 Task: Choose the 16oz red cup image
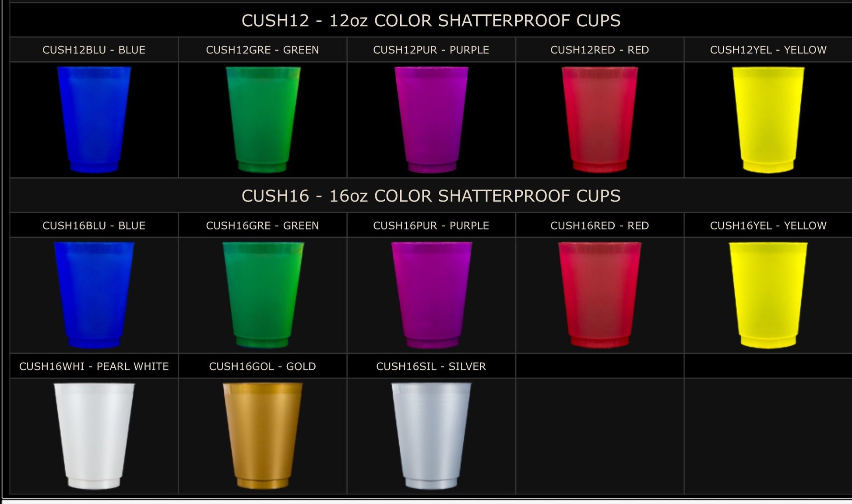(600, 295)
